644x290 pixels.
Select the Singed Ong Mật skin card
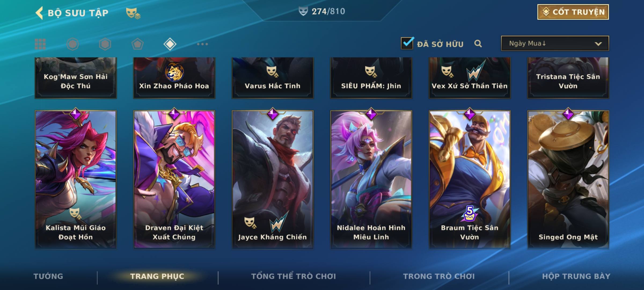(x=568, y=179)
